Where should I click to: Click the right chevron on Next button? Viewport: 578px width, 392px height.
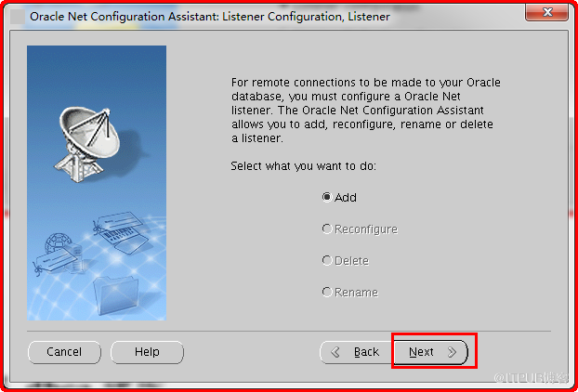click(452, 353)
